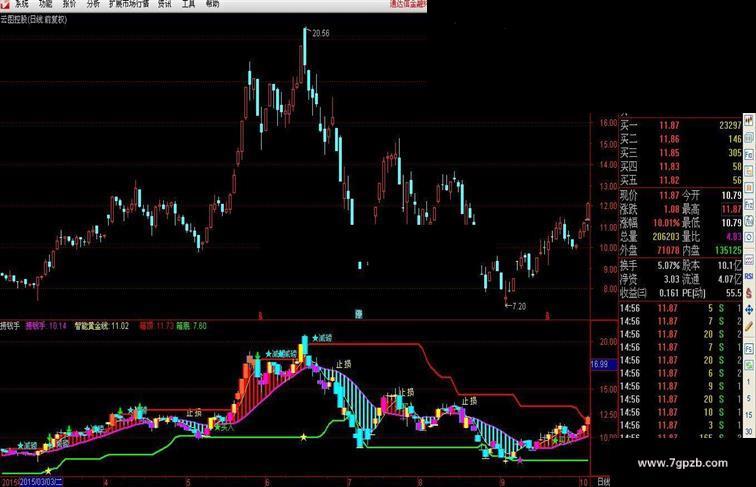Click the 'Fiz' icon in right sidebar

coord(749,204)
